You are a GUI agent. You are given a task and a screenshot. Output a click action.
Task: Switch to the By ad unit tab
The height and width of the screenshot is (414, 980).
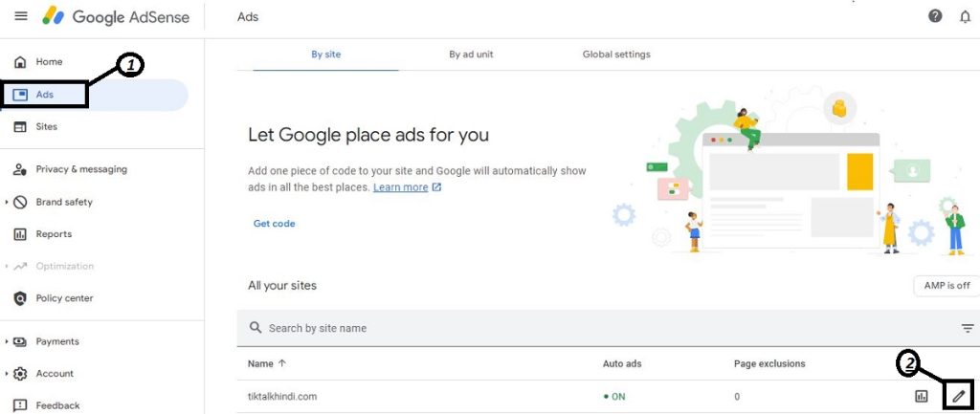pyautogui.click(x=471, y=54)
